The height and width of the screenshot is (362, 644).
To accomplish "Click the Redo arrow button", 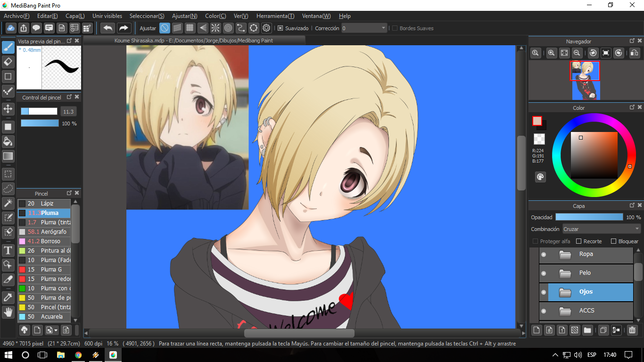I will click(124, 28).
